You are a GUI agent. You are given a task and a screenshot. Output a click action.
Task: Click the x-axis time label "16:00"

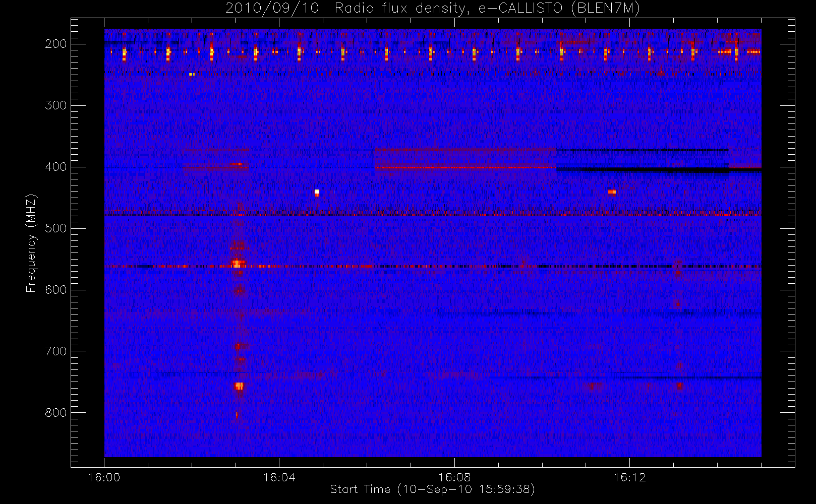104,477
